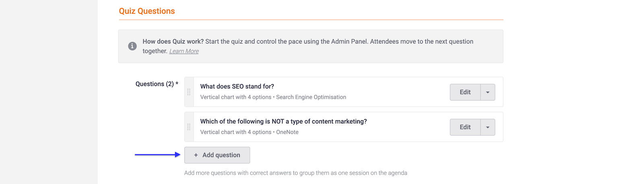
Task: Edit the 'What does SEO stand for?' question
Action: coord(465,92)
